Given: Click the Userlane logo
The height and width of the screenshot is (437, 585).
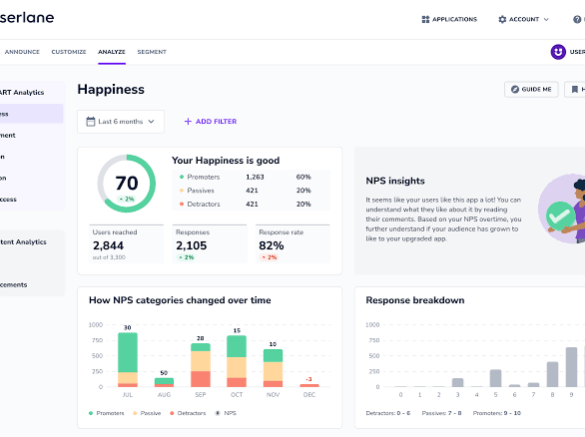Looking at the screenshot, I should [26, 18].
